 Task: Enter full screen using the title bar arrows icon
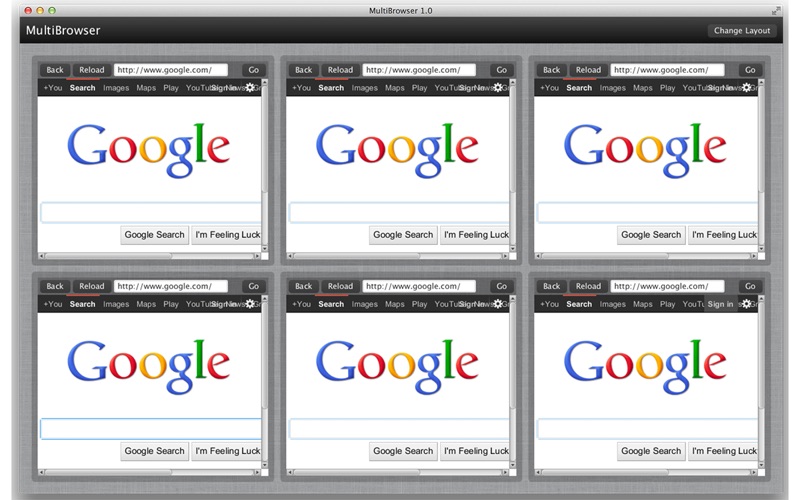tap(776, 10)
